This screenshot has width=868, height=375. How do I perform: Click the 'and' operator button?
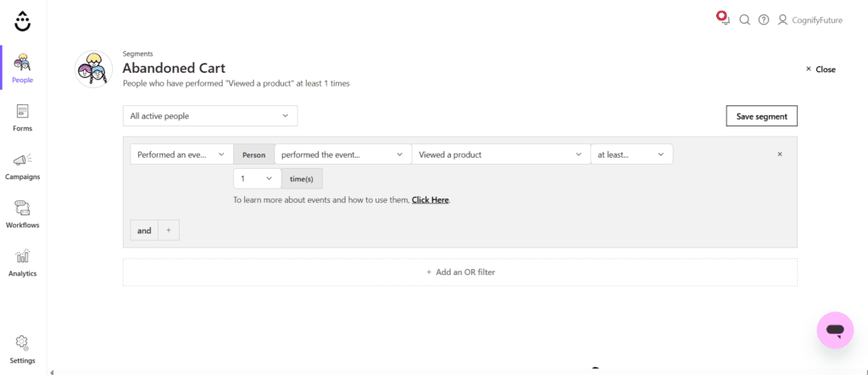coord(144,231)
